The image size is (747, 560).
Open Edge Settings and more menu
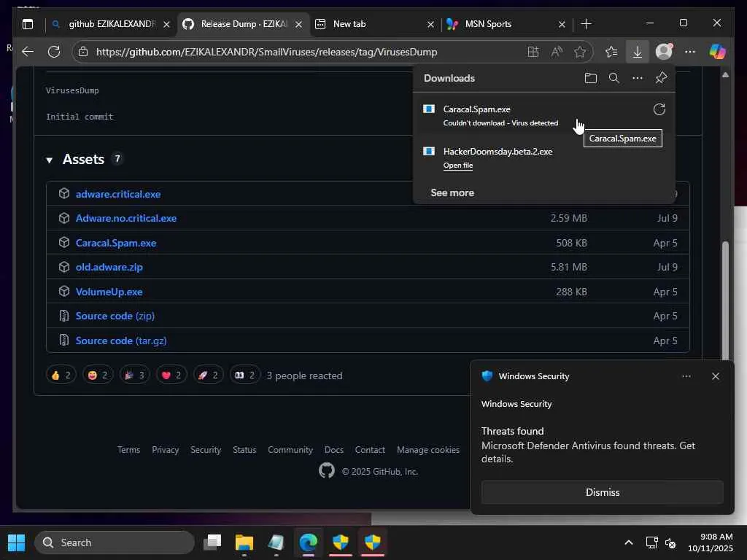pos(690,52)
